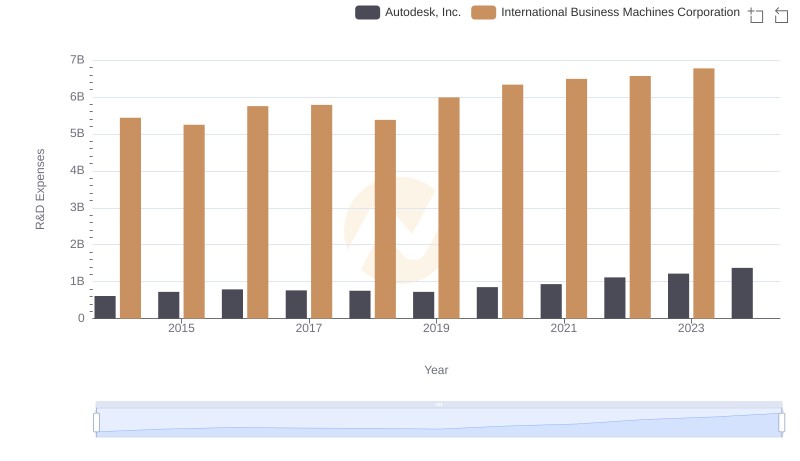The image size is (800, 461).
Task: Click the '2015' x-axis label
Action: pos(181,328)
